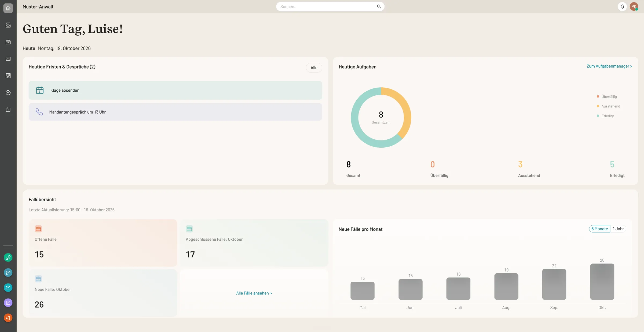Image resolution: width=644 pixels, height=332 pixels.
Task: Click the blue briefcase icon of Neue Fälle
Action: click(38, 279)
